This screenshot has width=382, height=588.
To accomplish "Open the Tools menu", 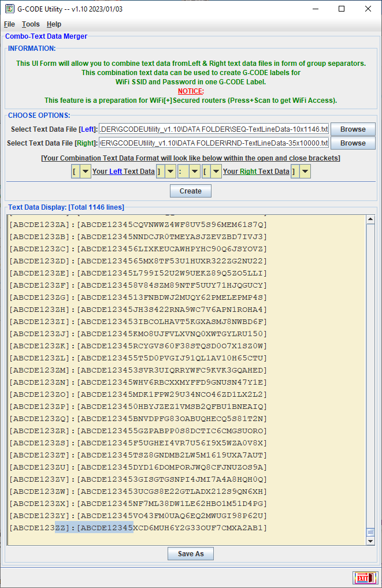I will point(31,24).
